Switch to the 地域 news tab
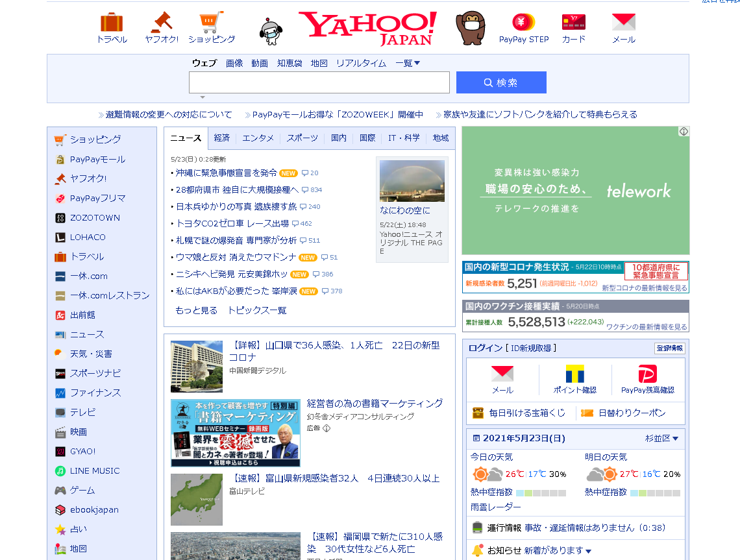 pyautogui.click(x=441, y=138)
